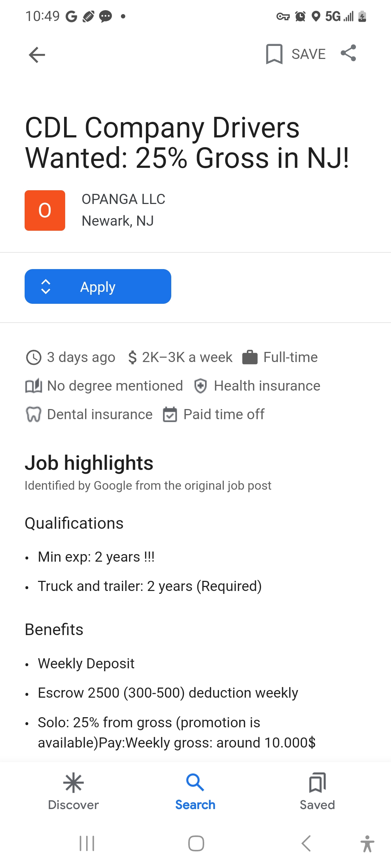Tap the Full-time briefcase icon
This screenshot has height=868, width=391.
[250, 357]
